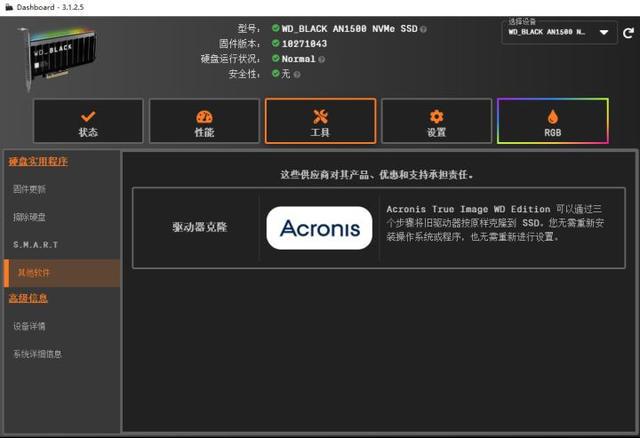Click the model name WD_BLACK AN1500 NVMe SSD
Image resolution: width=640 pixels, height=438 pixels.
click(x=350, y=29)
